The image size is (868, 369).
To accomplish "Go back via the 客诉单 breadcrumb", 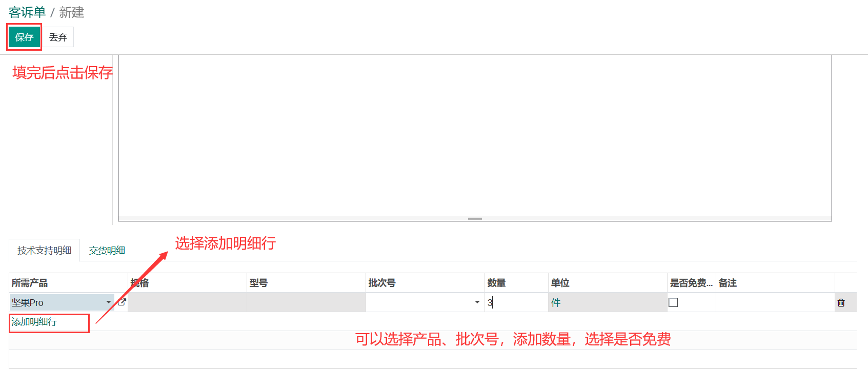I will 27,12.
